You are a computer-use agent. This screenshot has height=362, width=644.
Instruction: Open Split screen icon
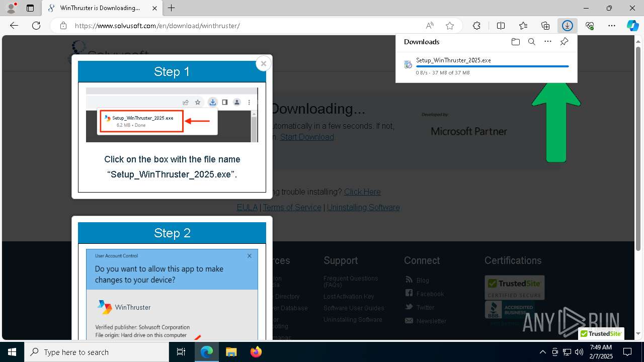coord(501,26)
